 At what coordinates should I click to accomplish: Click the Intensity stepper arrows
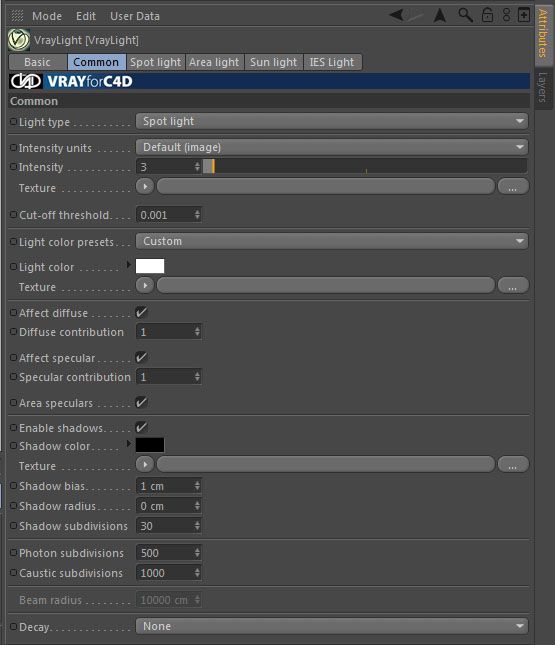[x=197, y=167]
